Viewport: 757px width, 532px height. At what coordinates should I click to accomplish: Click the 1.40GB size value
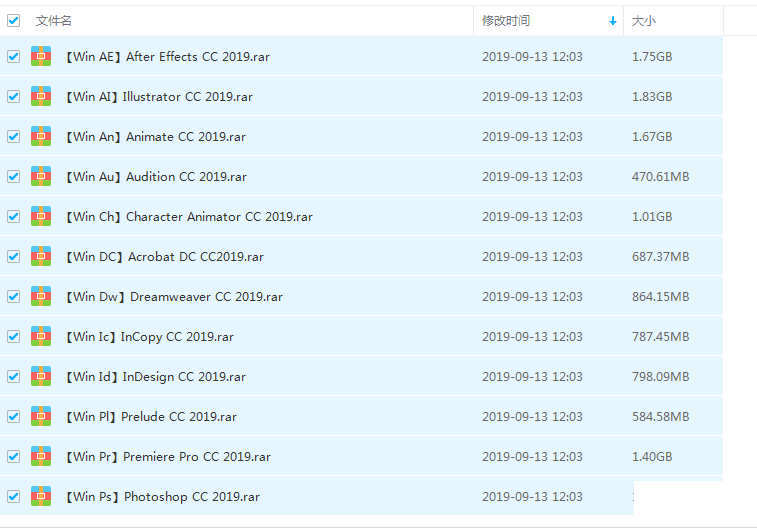pos(652,457)
